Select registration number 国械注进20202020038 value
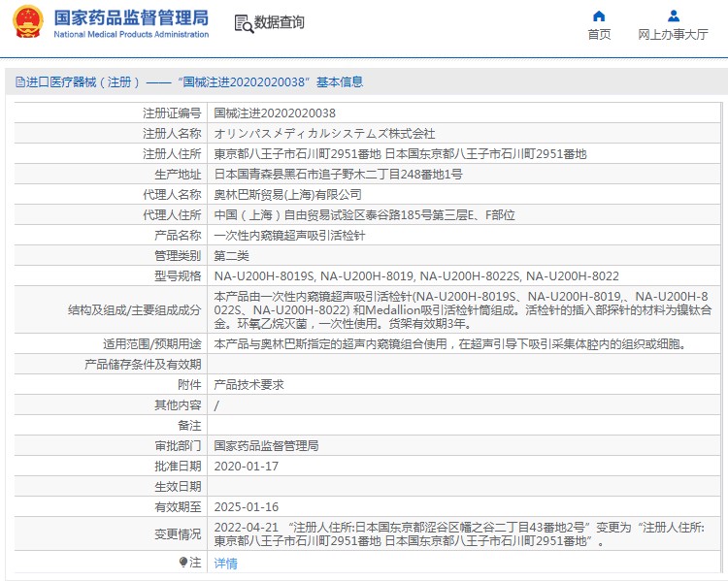 click(275, 113)
